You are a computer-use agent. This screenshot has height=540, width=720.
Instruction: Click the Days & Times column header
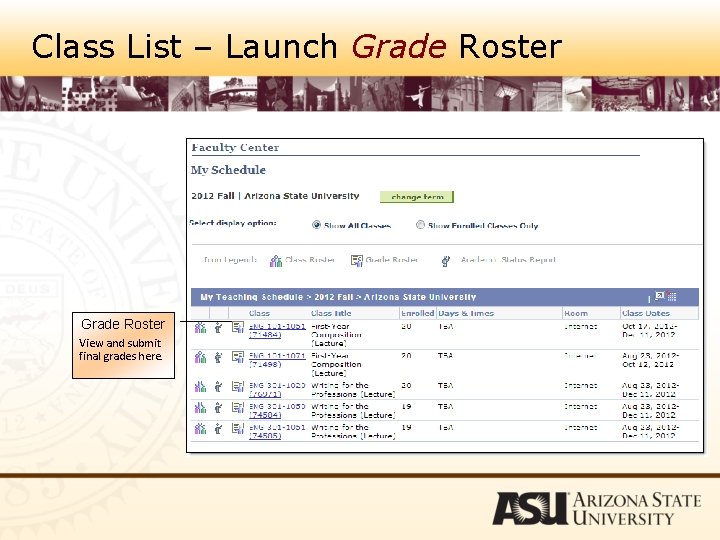click(x=466, y=313)
